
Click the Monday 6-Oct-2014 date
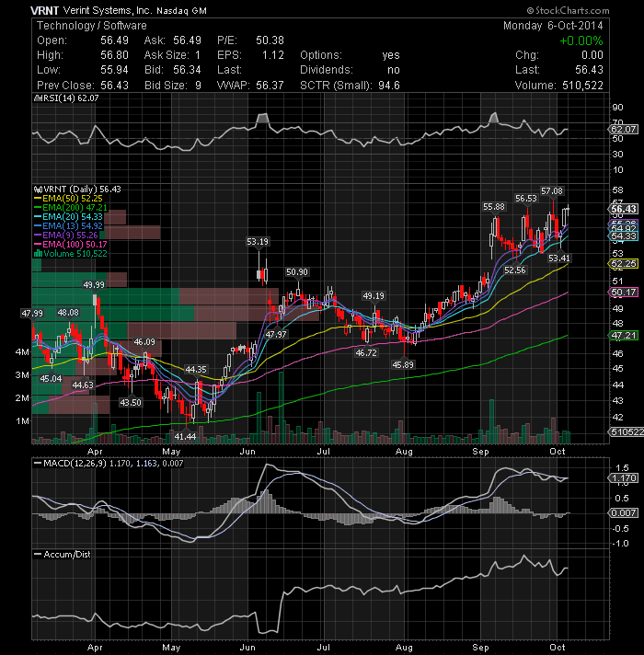[x=553, y=26]
